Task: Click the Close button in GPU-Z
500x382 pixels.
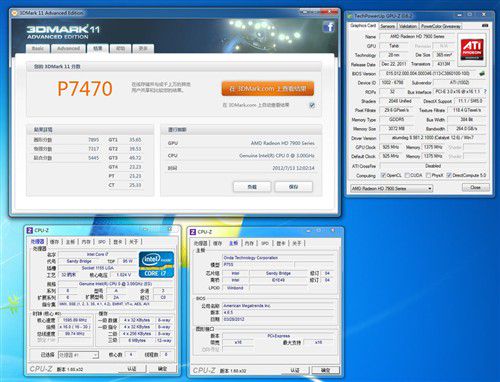Action: coord(476,188)
